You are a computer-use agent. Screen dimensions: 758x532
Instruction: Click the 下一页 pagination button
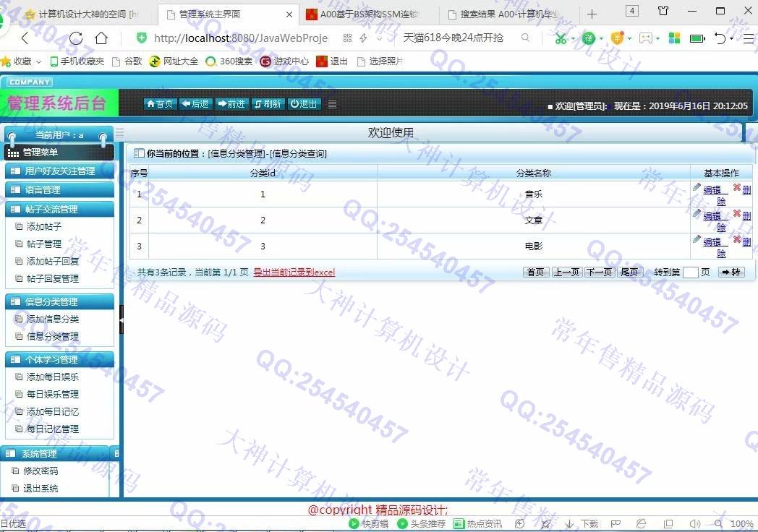point(599,273)
